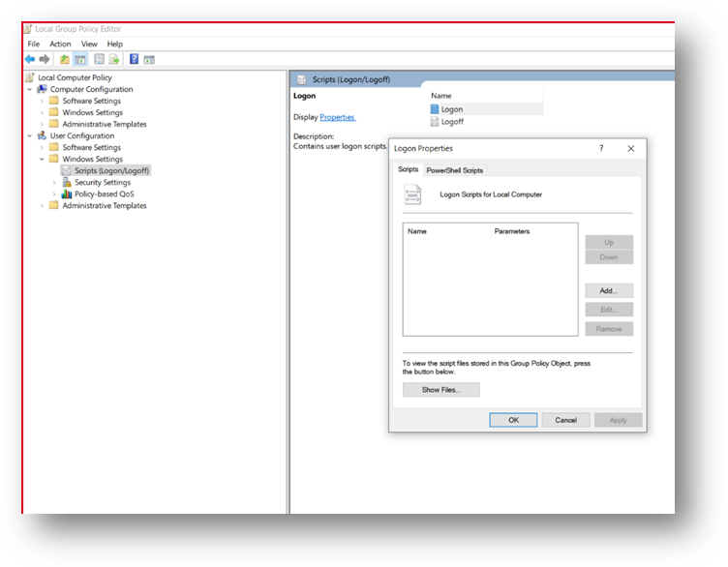Open the File menu
The width and height of the screenshot is (728, 567).
[34, 45]
